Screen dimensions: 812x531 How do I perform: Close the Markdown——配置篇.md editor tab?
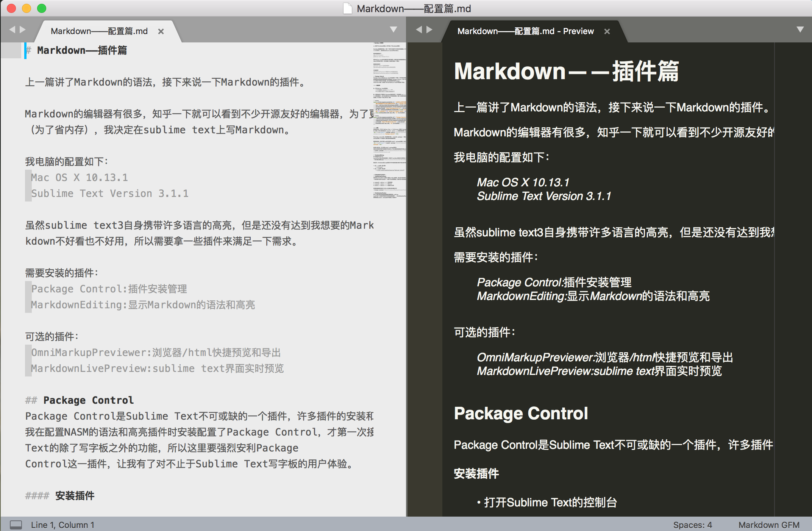point(161,31)
